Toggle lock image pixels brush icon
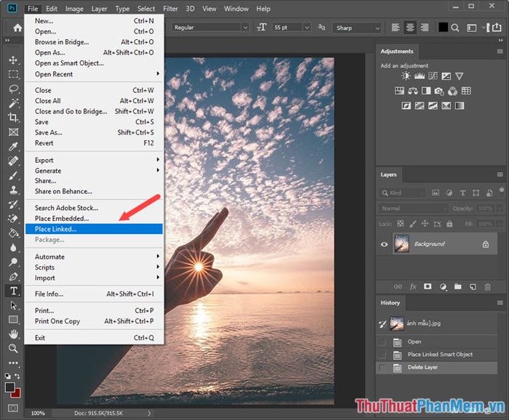509x420 pixels. click(412, 224)
